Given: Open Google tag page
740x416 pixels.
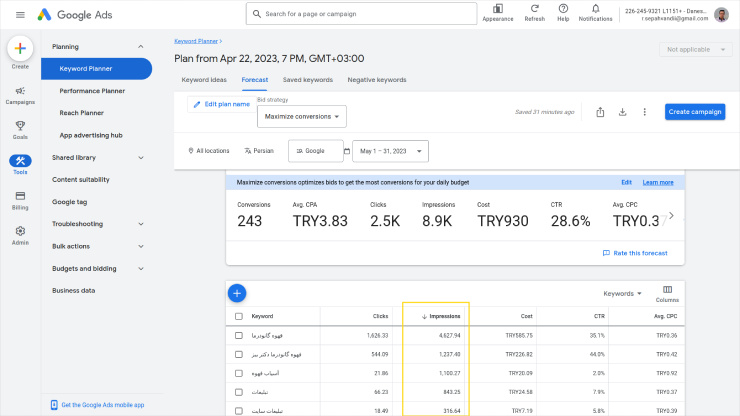Looking at the screenshot, I should click(69, 202).
